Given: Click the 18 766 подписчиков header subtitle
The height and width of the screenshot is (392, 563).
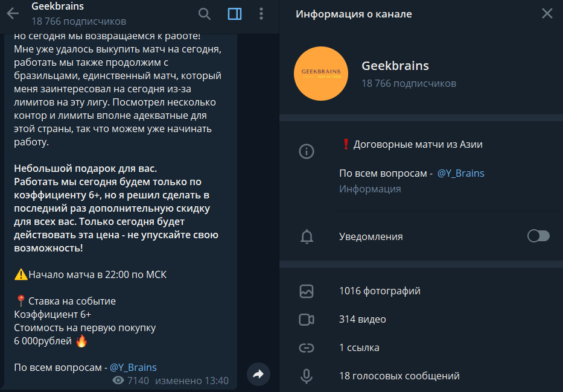Looking at the screenshot, I should (x=78, y=22).
